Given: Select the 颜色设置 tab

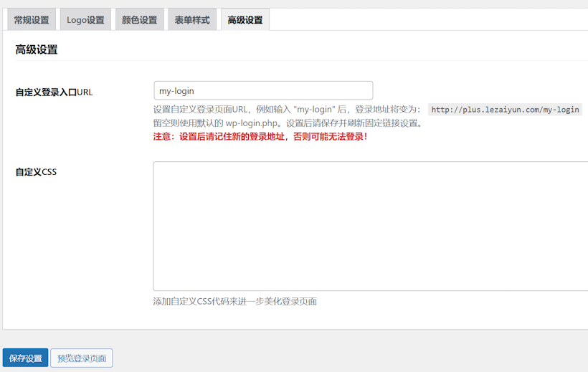Looking at the screenshot, I should coord(139,20).
